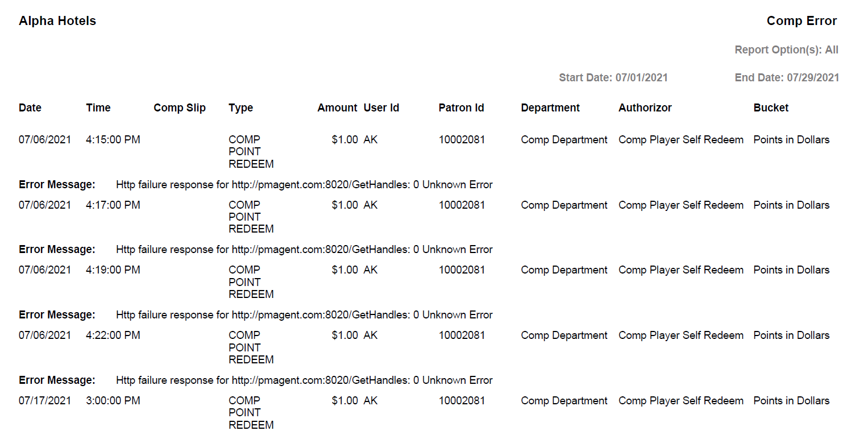The image size is (868, 435).
Task: Click the Date column header
Action: coord(30,108)
